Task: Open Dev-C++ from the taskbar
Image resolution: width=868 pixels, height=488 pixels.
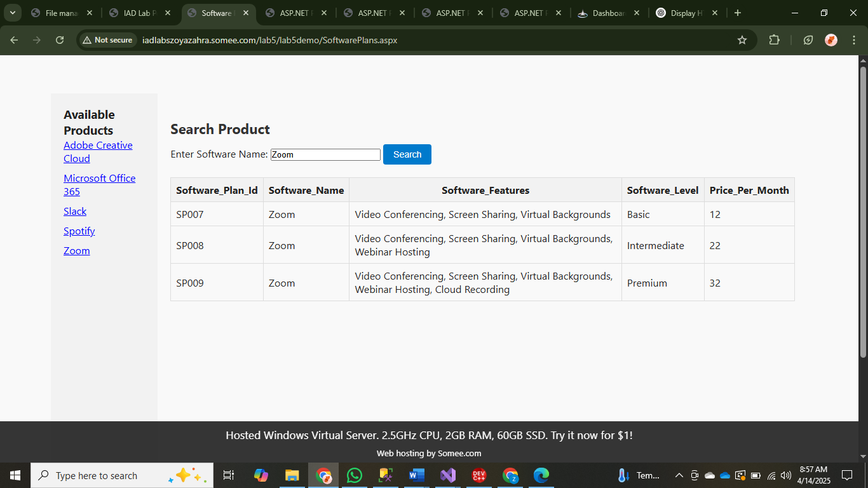Action: coord(479,475)
